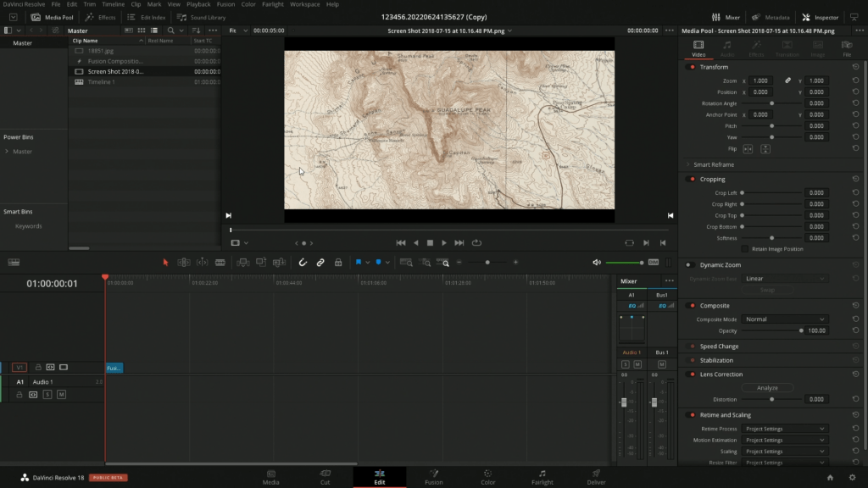Open the Playback menu
Image resolution: width=868 pixels, height=488 pixels.
click(x=198, y=3)
